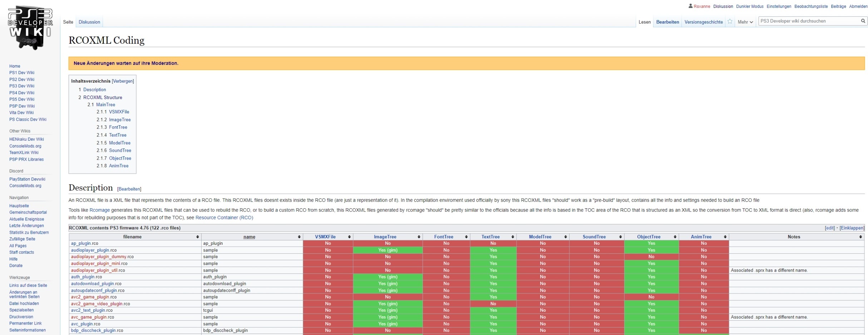Open audioplayer_plugin_dummy link
868x335 pixels.
[99, 257]
